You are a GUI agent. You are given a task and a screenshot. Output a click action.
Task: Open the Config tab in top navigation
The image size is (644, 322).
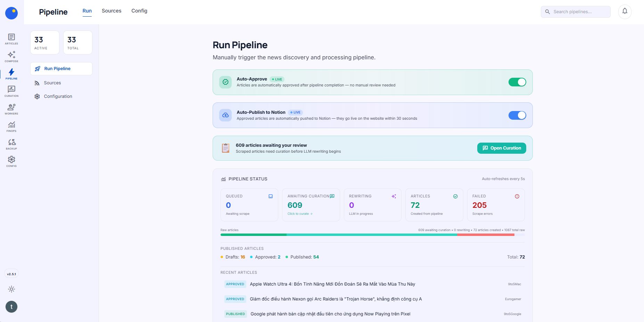tap(139, 11)
